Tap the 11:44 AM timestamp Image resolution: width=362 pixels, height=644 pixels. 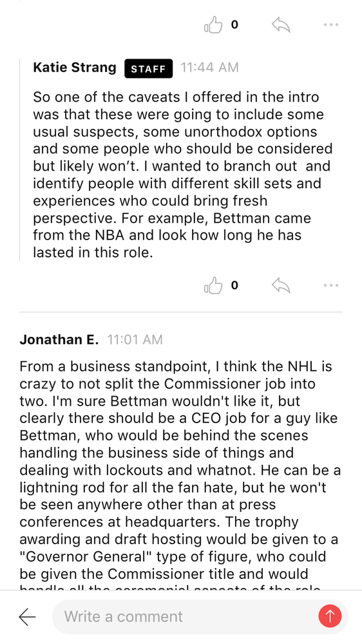click(209, 68)
